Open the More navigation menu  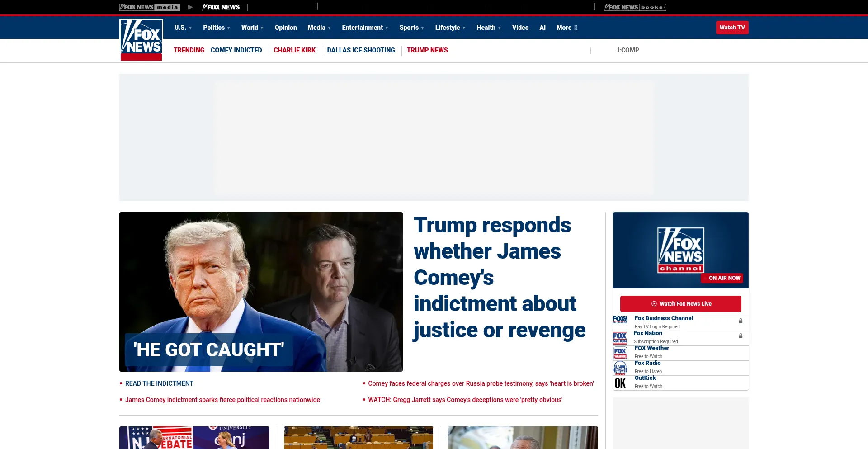[x=567, y=28]
